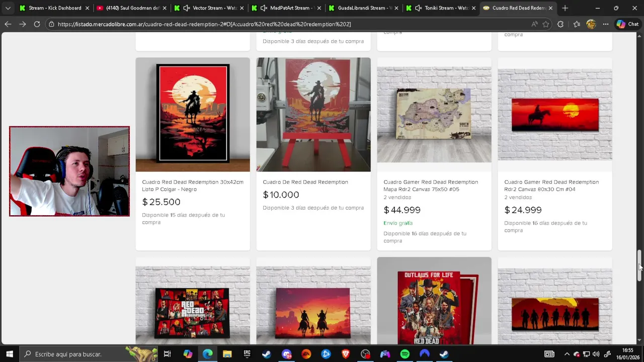Click the webcam overlay video
The width and height of the screenshot is (644, 362).
pyautogui.click(x=69, y=171)
